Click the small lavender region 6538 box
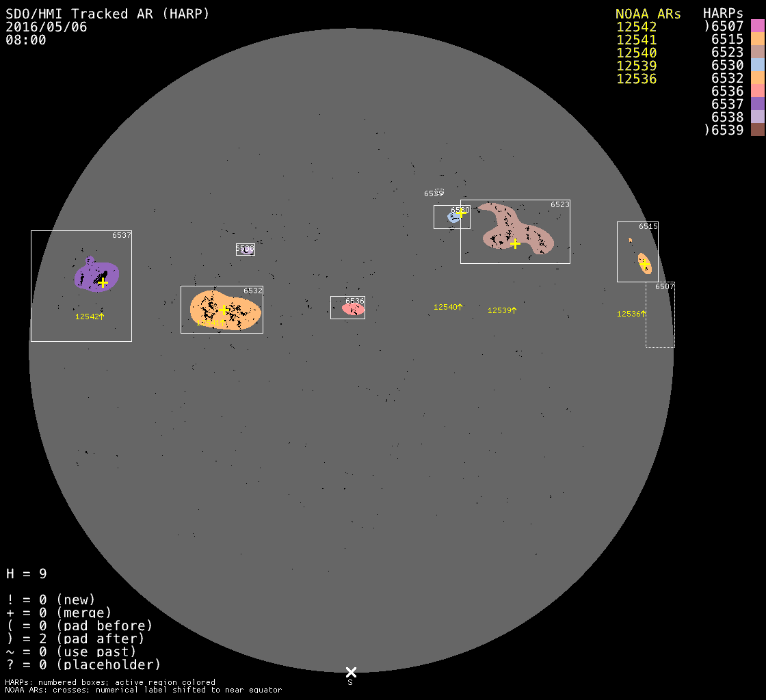 tap(245, 250)
